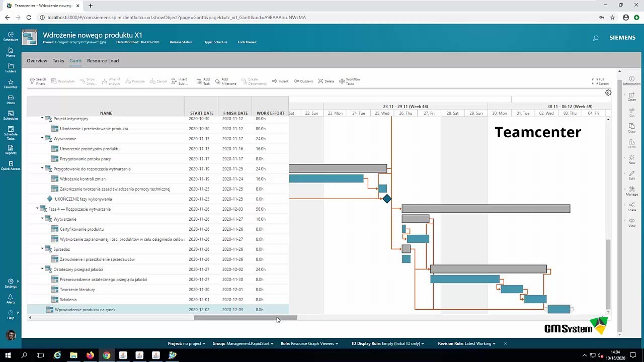The image size is (644, 362).
Task: Click the Open command in right panel
Action: click(632, 97)
